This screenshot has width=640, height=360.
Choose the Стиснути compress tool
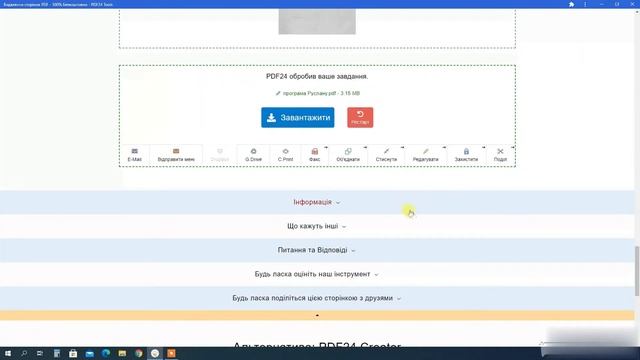coord(386,155)
